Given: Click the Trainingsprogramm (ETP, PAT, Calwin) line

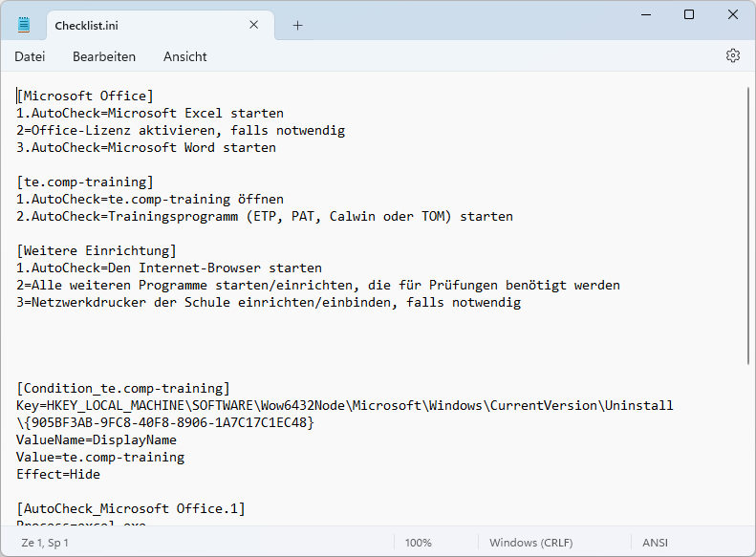Looking at the screenshot, I should (x=265, y=216).
